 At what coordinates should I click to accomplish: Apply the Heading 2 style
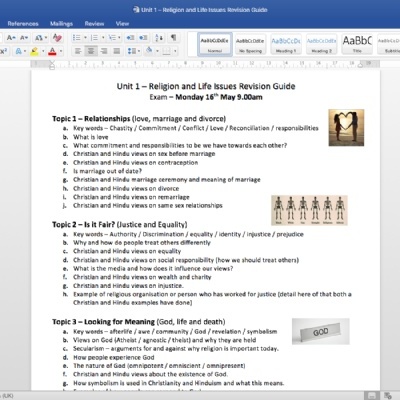(322, 44)
